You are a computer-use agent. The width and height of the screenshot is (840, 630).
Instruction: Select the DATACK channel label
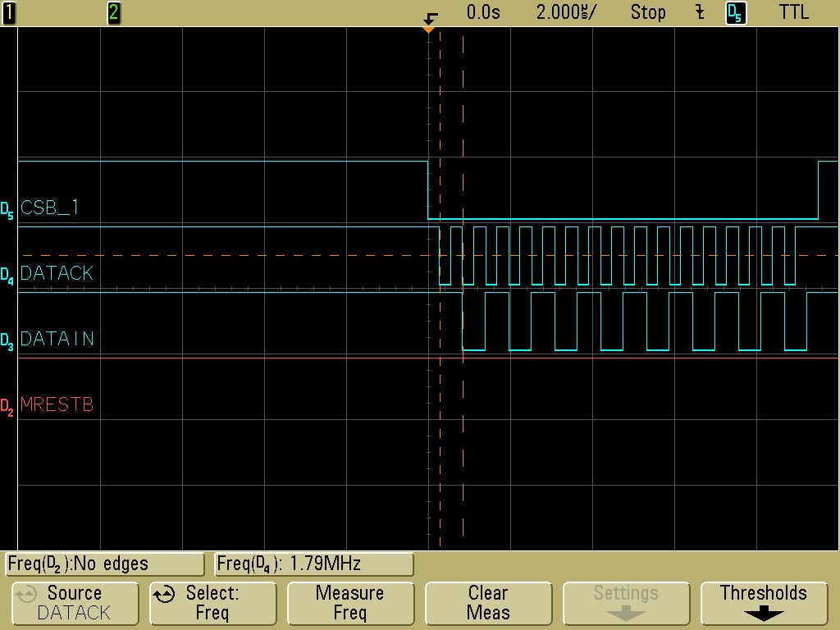(57, 273)
